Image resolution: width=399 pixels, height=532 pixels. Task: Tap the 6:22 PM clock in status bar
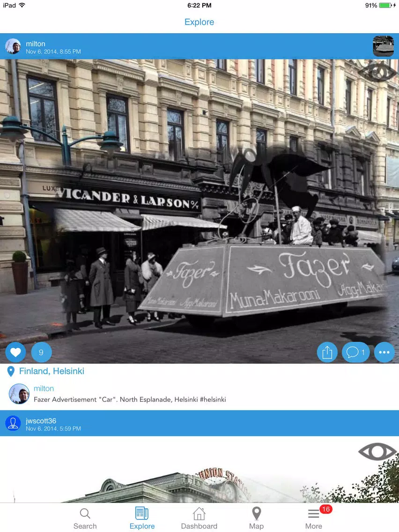pos(199,6)
